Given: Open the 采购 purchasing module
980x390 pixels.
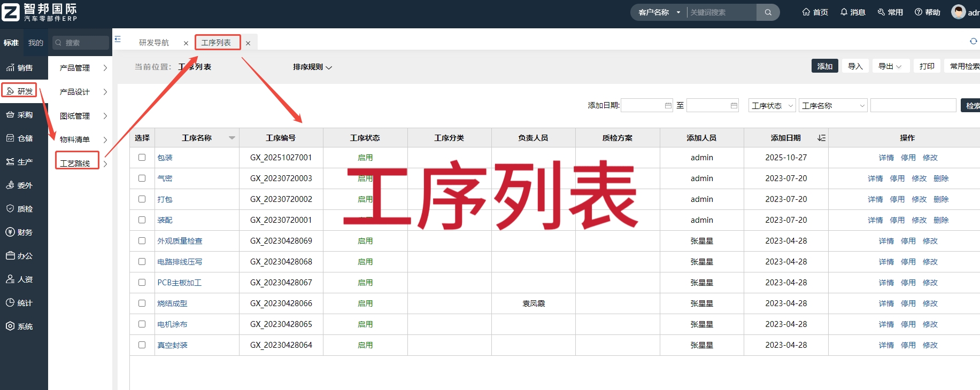Looking at the screenshot, I should tap(19, 115).
